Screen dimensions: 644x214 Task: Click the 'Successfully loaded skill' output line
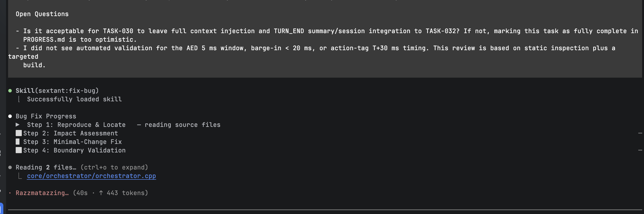[74, 99]
